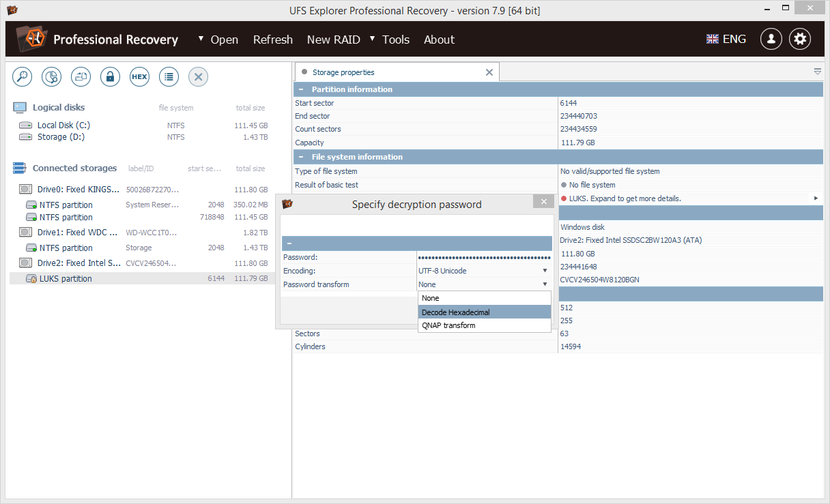Viewport: 830px width, 504px height.
Task: Collapse the Partition information section
Action: 300,89
